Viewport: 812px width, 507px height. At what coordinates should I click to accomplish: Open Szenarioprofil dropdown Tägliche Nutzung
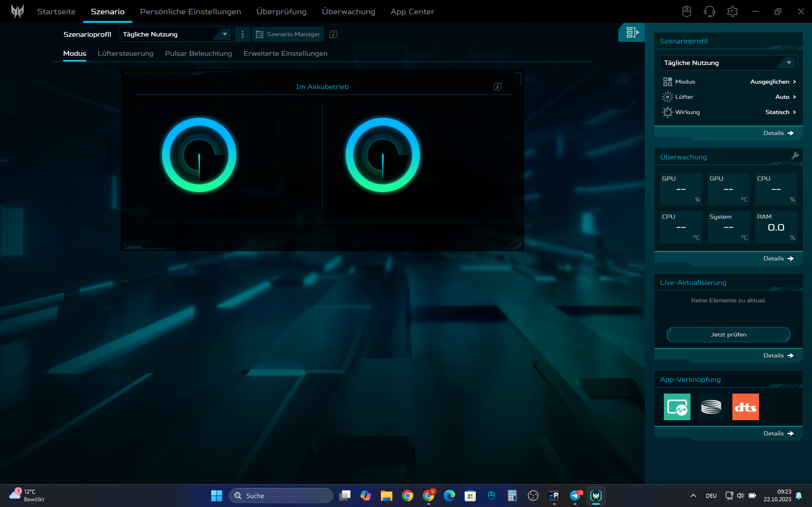175,34
